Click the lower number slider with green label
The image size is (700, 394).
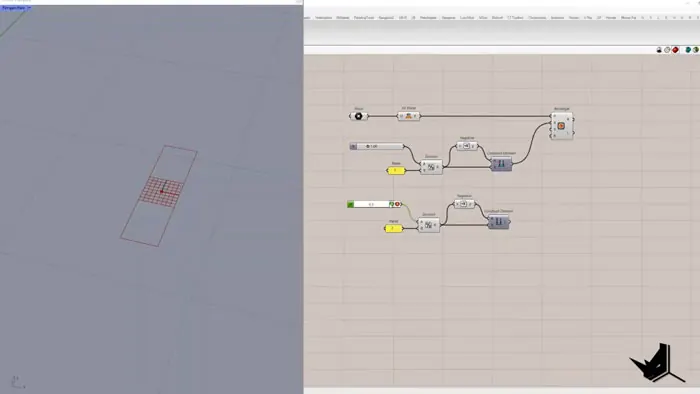click(374, 204)
